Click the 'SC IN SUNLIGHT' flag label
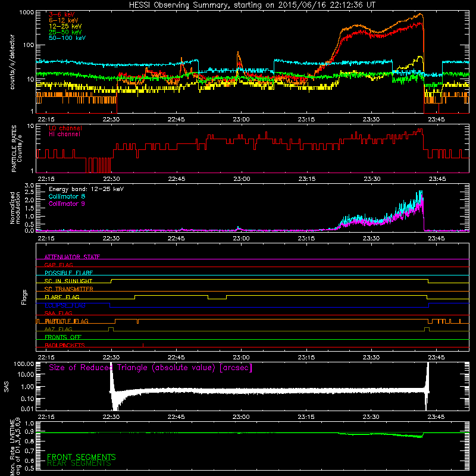Screen dimensions: 476x476 click(x=68, y=281)
